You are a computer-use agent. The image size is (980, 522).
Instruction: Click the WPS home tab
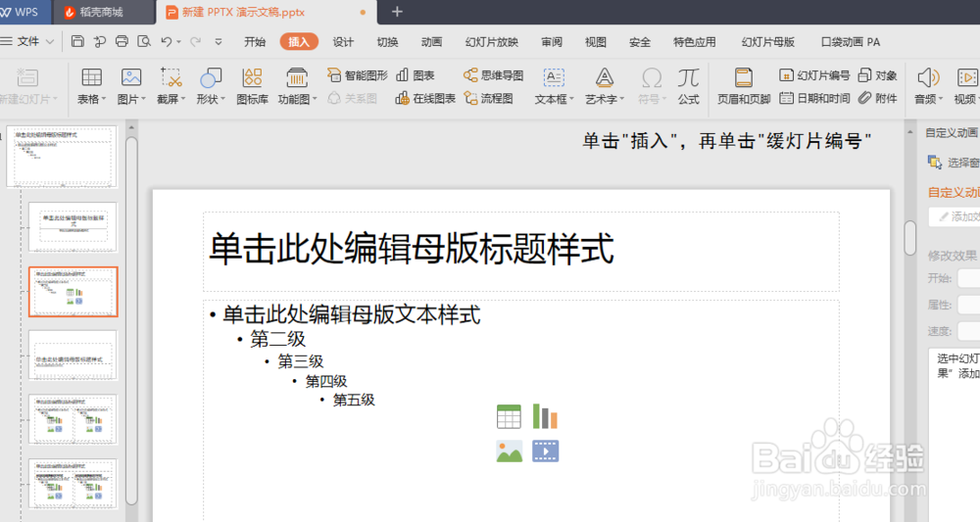click(x=25, y=12)
